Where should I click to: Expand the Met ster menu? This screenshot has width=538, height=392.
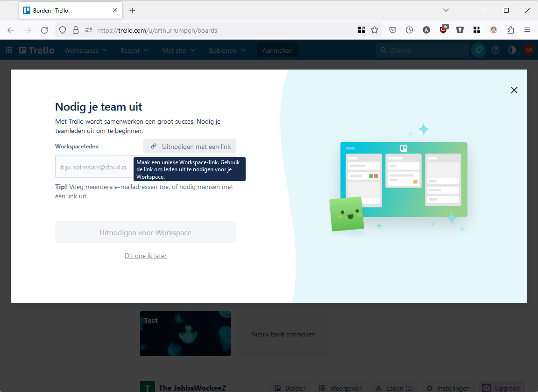[178, 50]
